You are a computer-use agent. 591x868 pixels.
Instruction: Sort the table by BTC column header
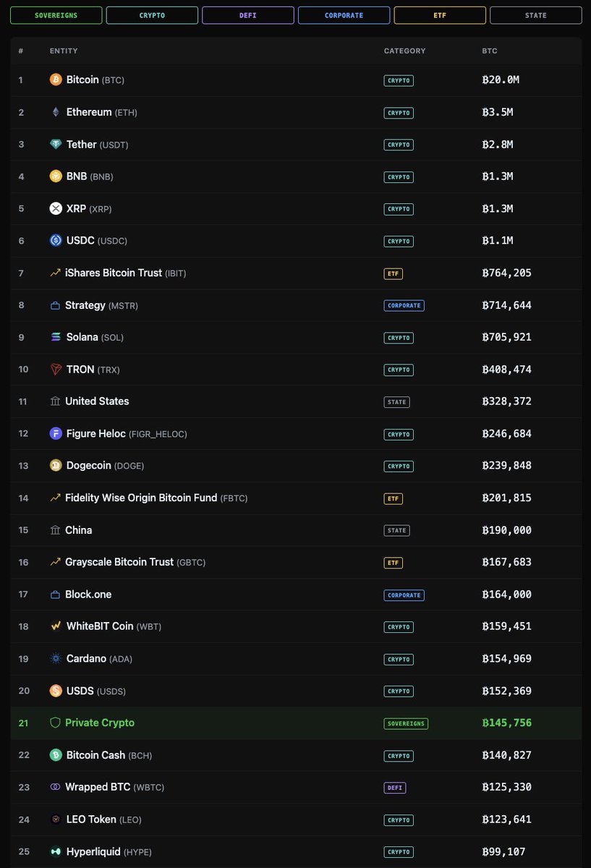490,51
